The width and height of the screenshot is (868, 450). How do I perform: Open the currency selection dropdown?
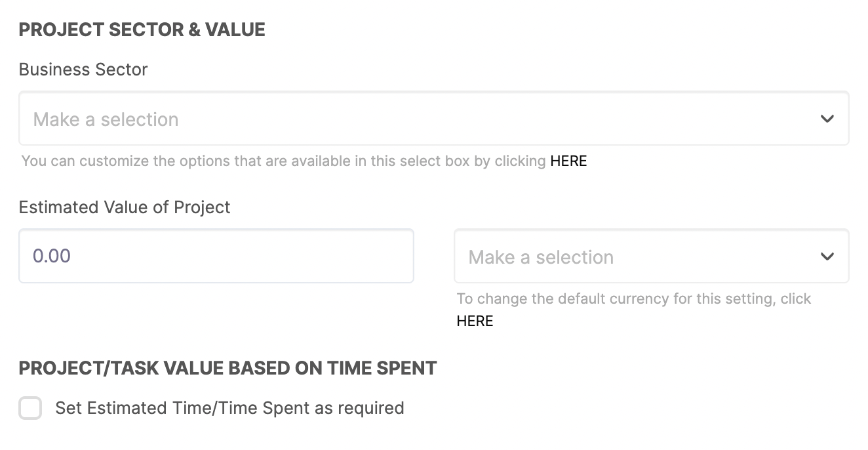coord(652,256)
